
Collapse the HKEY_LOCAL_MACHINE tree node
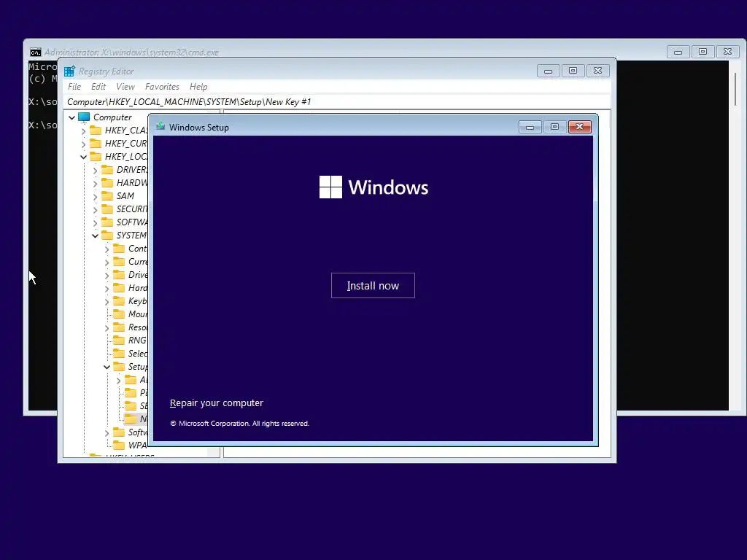(x=83, y=157)
